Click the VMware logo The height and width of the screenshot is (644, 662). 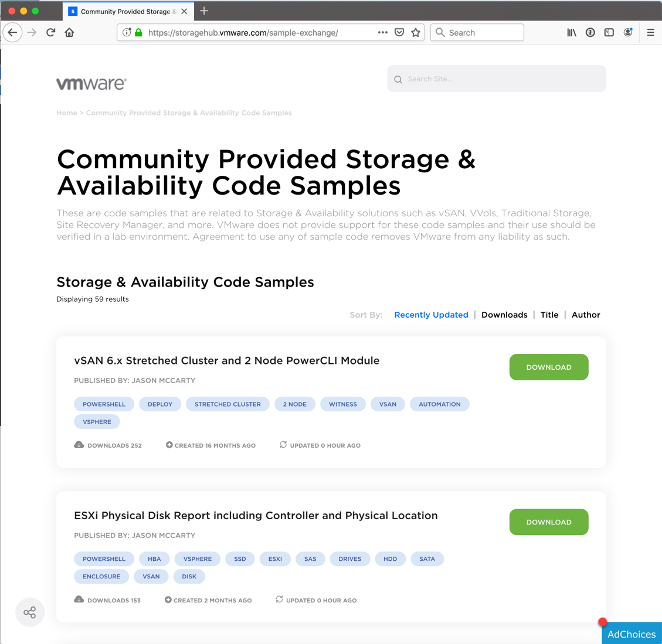coord(91,84)
